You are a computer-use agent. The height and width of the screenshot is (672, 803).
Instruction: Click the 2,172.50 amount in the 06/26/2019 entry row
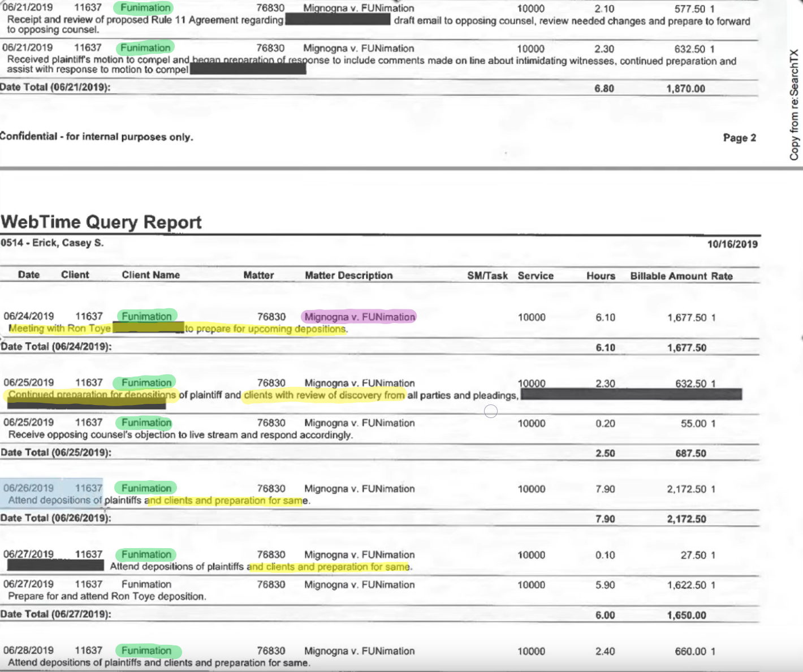coord(687,489)
